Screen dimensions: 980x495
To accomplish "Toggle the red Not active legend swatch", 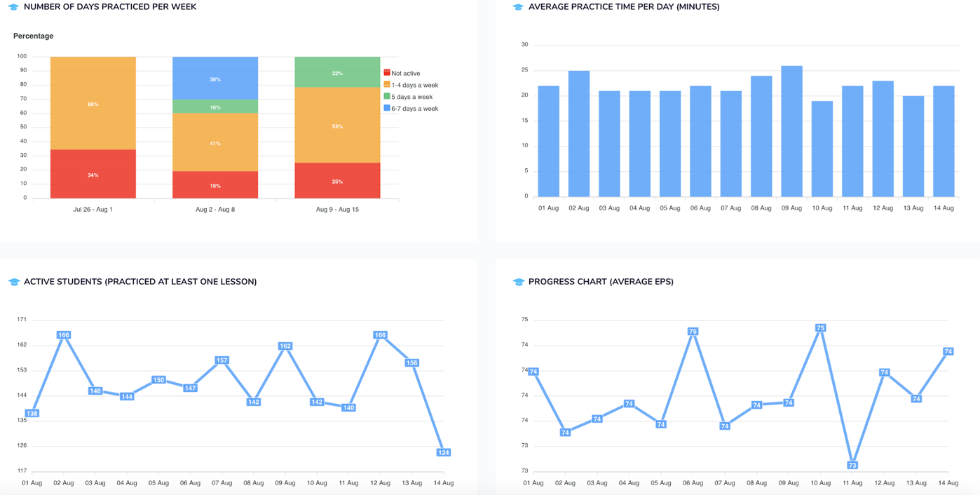I will coord(387,73).
